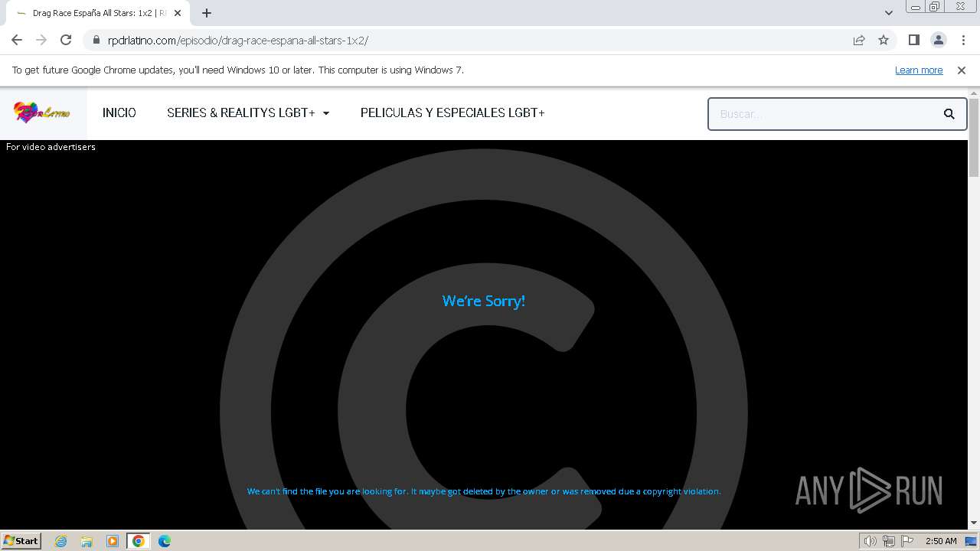
Task: Click the address bar URL
Action: 238,40
